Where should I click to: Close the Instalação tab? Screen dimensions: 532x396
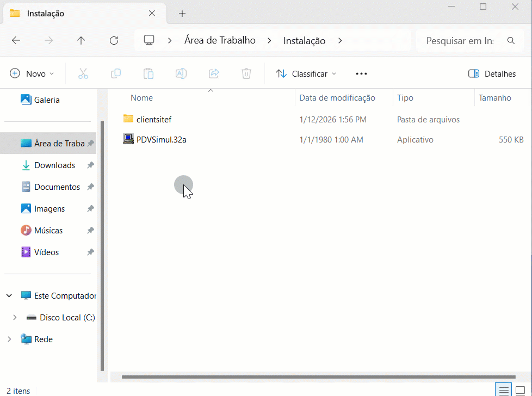click(x=152, y=13)
